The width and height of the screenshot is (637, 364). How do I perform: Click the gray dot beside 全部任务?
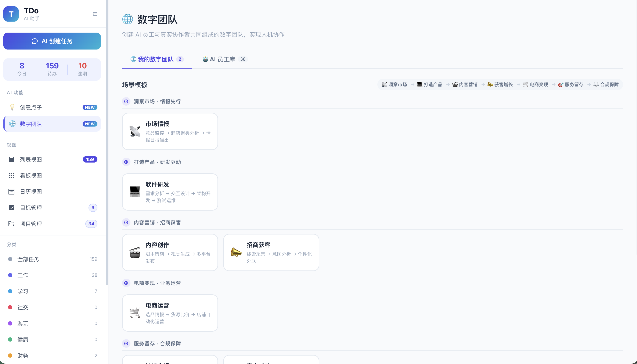click(x=10, y=259)
